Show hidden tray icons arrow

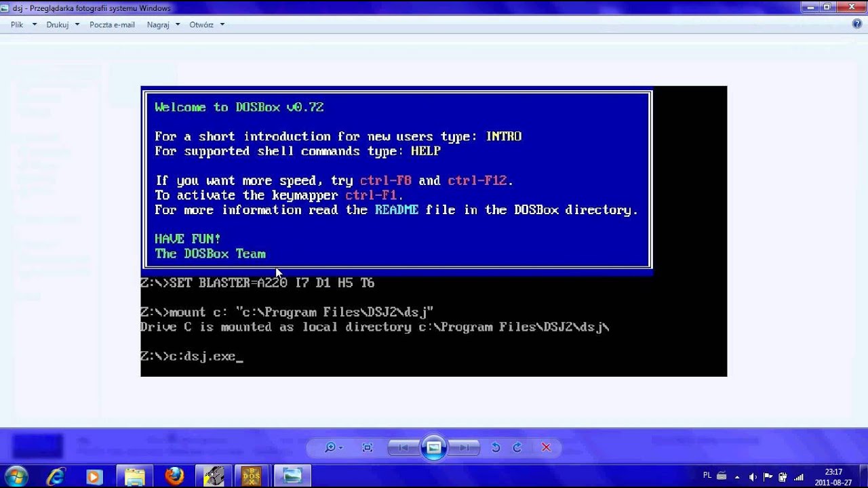[737, 476]
